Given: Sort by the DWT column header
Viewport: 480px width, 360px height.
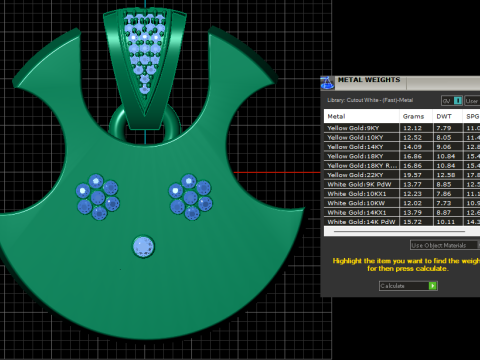Looking at the screenshot, I should 447,116.
